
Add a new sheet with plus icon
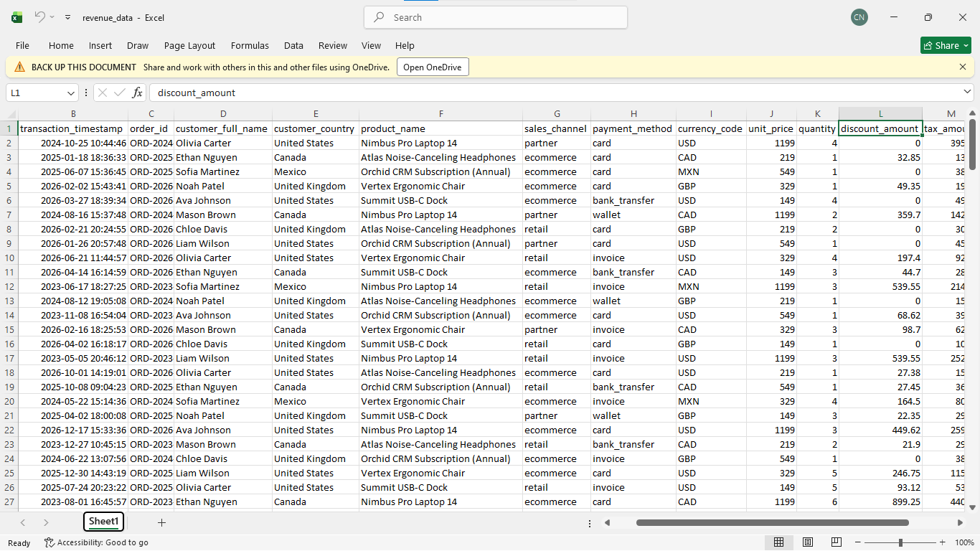click(x=161, y=522)
